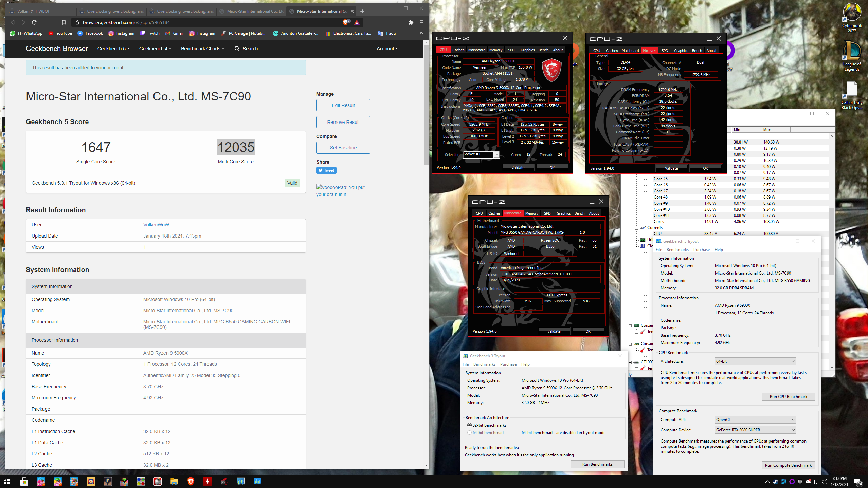Open File Explorer from the taskbar

click(x=174, y=481)
